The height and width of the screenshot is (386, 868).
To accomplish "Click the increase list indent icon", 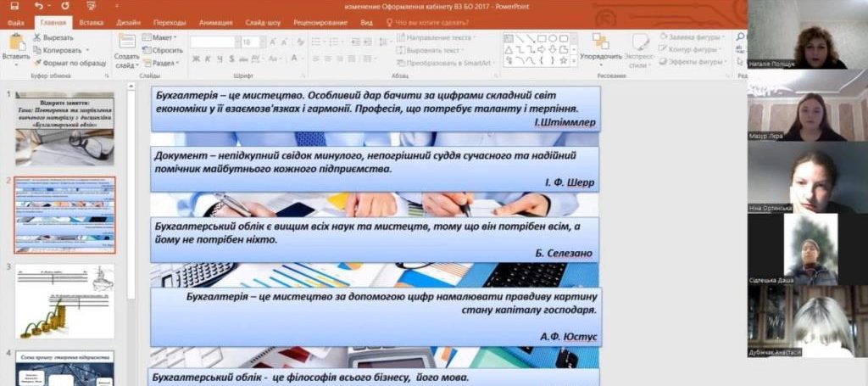I will pyautogui.click(x=368, y=42).
